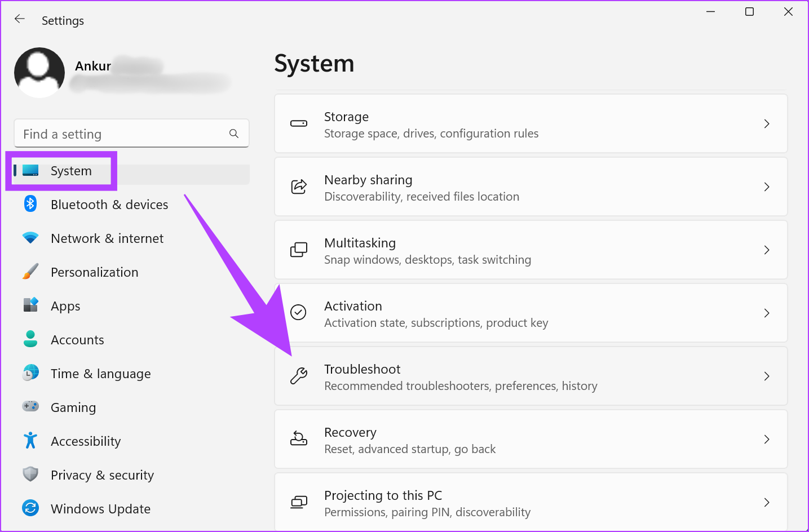Click the Accounts person icon
809x532 pixels.
(30, 339)
